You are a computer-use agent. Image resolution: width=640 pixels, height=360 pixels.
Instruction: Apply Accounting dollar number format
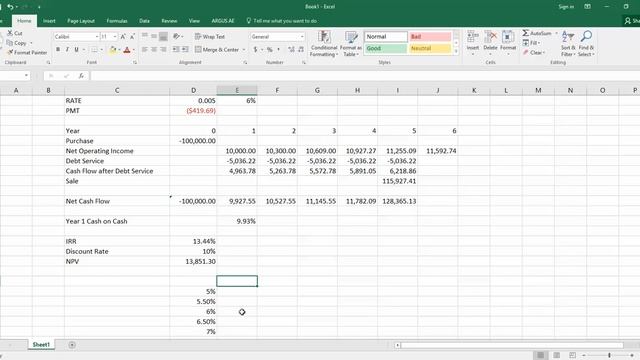point(255,49)
